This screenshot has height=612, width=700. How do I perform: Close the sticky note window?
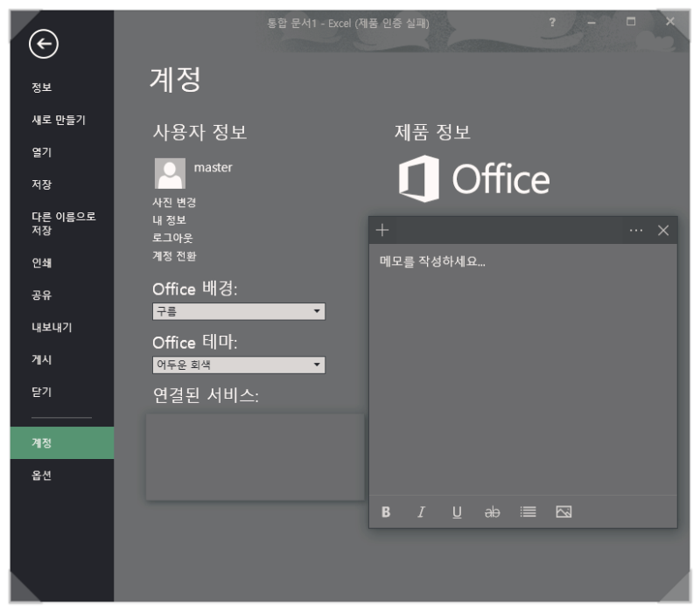click(x=663, y=231)
